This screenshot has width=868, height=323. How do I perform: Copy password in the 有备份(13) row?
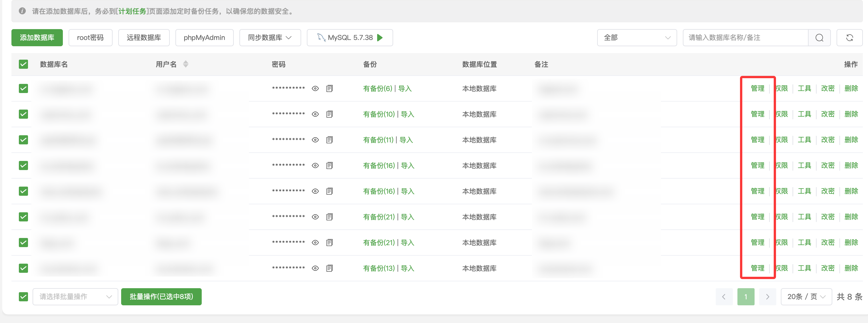coord(329,268)
